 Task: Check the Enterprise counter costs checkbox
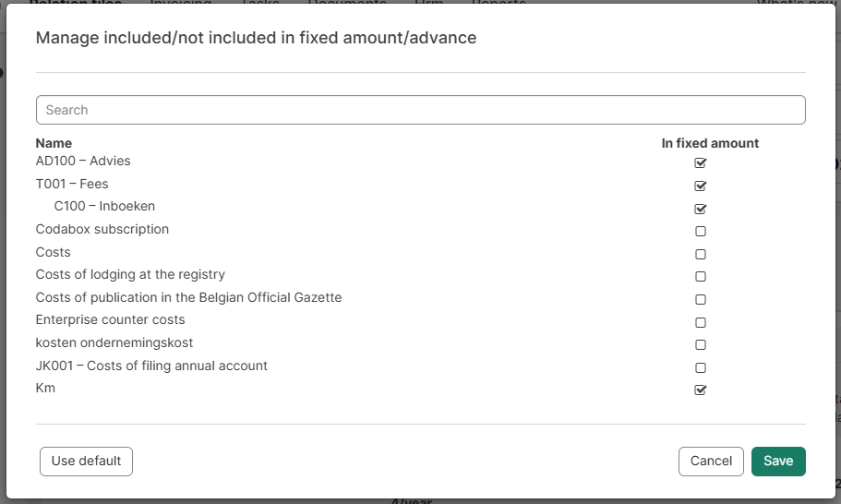[x=701, y=323]
